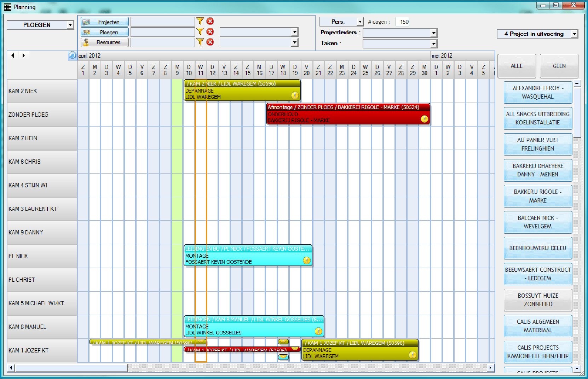Click the GEEN button
This screenshot has height=379, width=588.
[x=559, y=66]
